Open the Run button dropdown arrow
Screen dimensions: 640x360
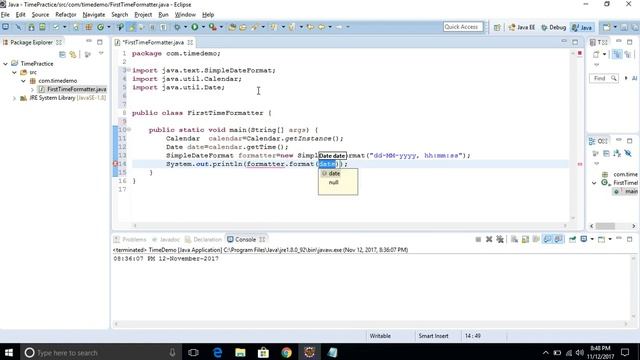coord(203,27)
